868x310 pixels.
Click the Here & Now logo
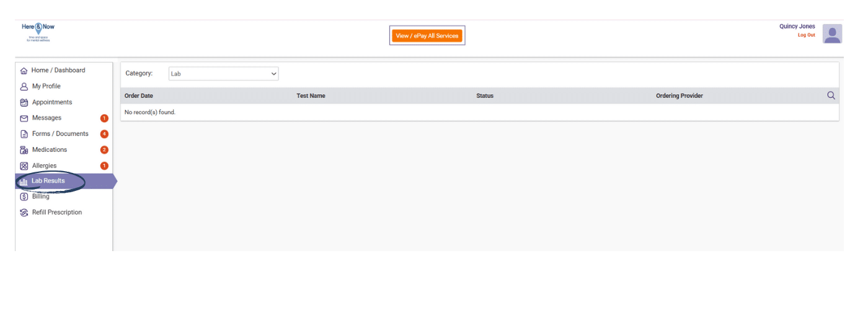[38, 32]
